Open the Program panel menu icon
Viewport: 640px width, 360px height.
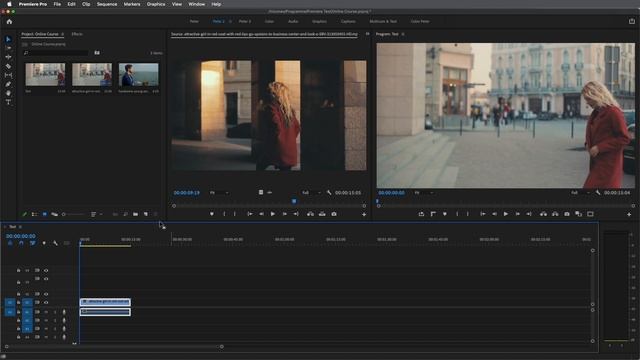pyautogui.click(x=403, y=34)
